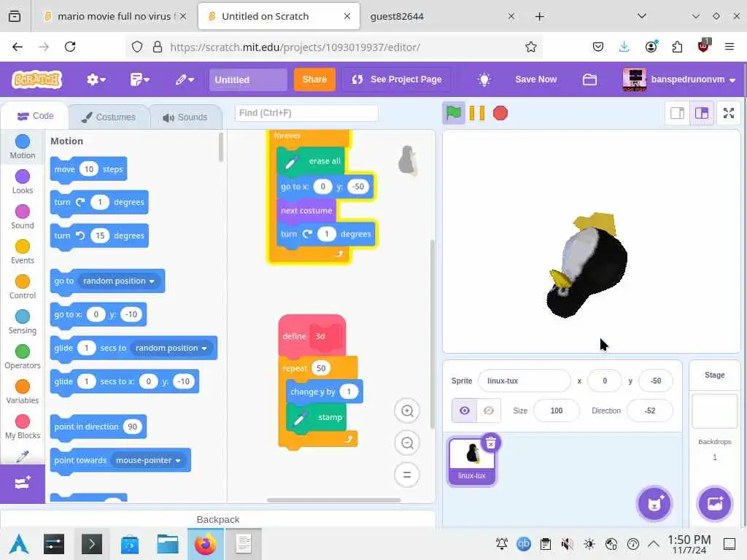Select the Variables block category
This screenshot has width=747, height=560.
point(23,392)
